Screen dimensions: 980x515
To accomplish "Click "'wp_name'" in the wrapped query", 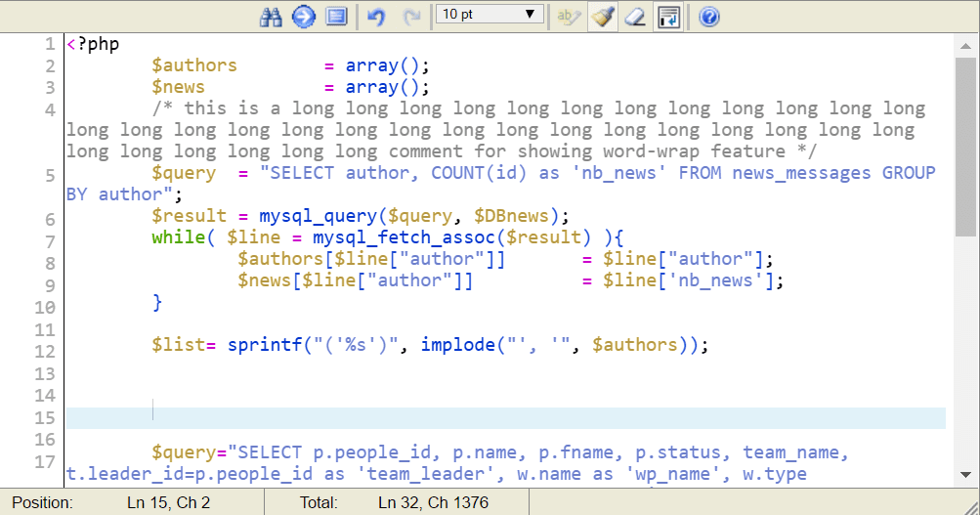I will pos(677,474).
